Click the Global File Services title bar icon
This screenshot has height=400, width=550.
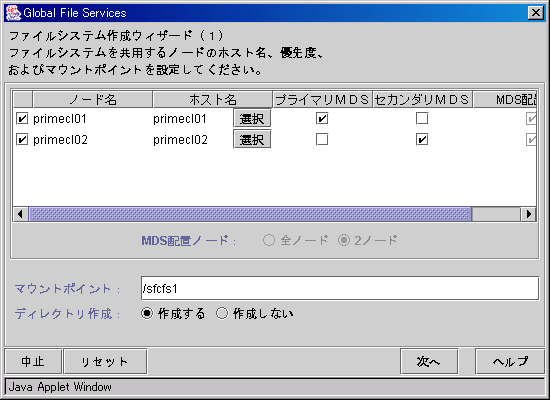point(13,13)
